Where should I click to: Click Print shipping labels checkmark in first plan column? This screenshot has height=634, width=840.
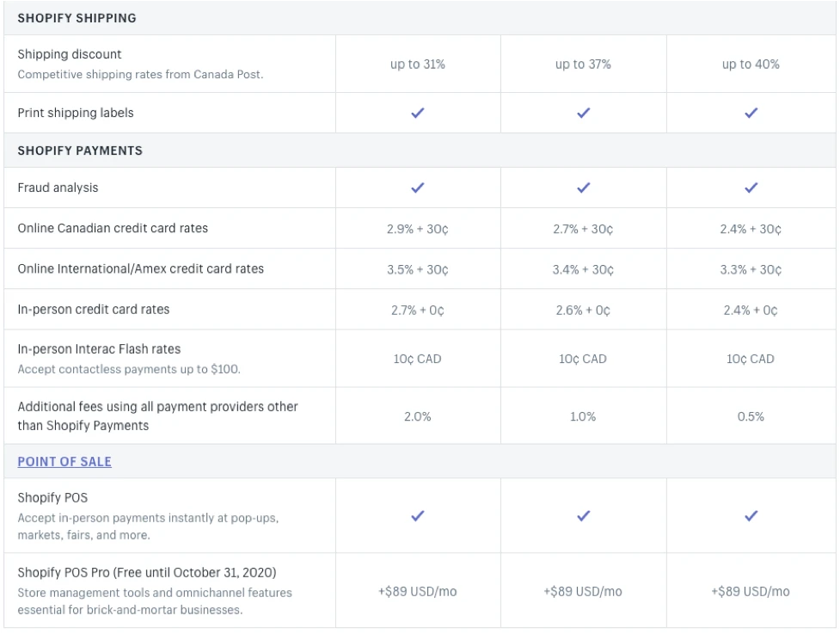coord(417,113)
